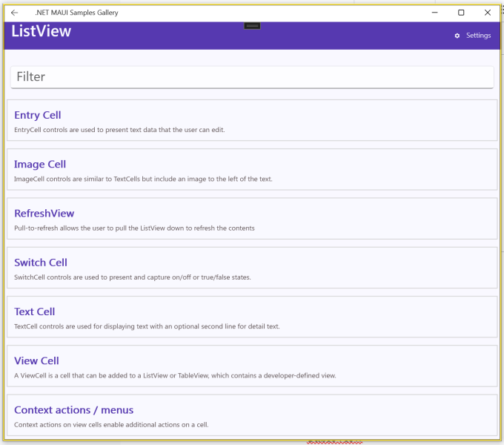
Task: Maximize the Samples Gallery window
Action: [x=461, y=13]
